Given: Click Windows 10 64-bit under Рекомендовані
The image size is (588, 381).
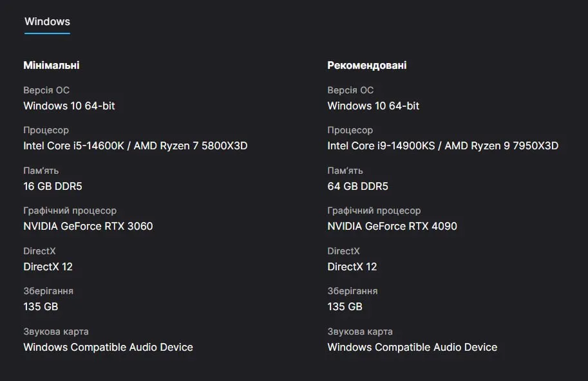Looking at the screenshot, I should tap(373, 106).
